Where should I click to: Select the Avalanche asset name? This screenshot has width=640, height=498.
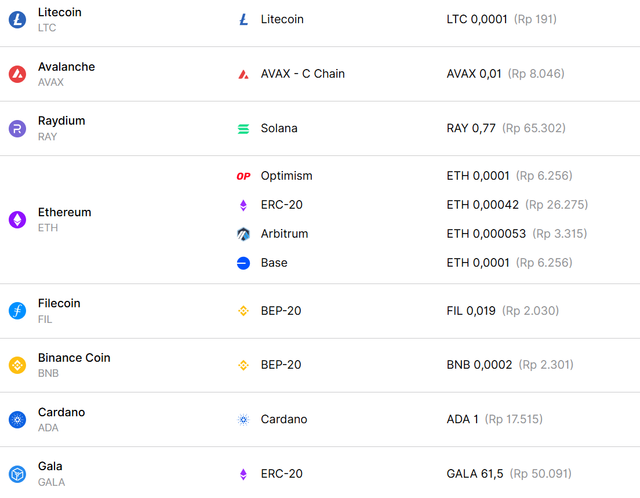coord(67,67)
